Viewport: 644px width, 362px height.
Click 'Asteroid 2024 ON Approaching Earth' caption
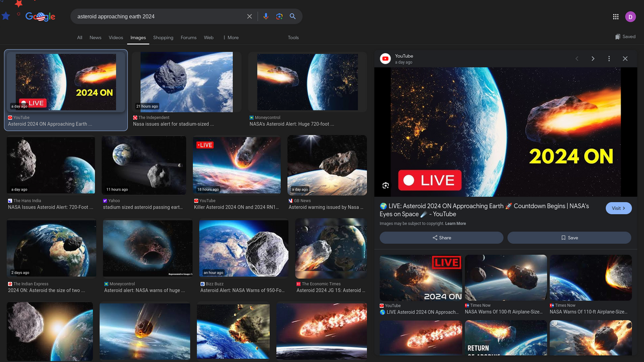(x=50, y=124)
